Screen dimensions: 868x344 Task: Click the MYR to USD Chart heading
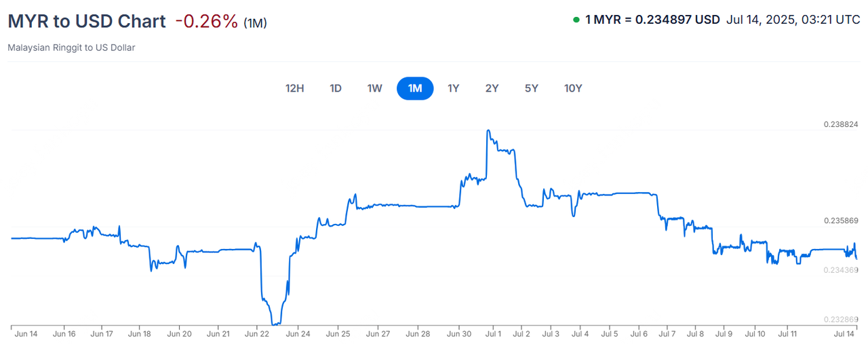click(x=87, y=21)
